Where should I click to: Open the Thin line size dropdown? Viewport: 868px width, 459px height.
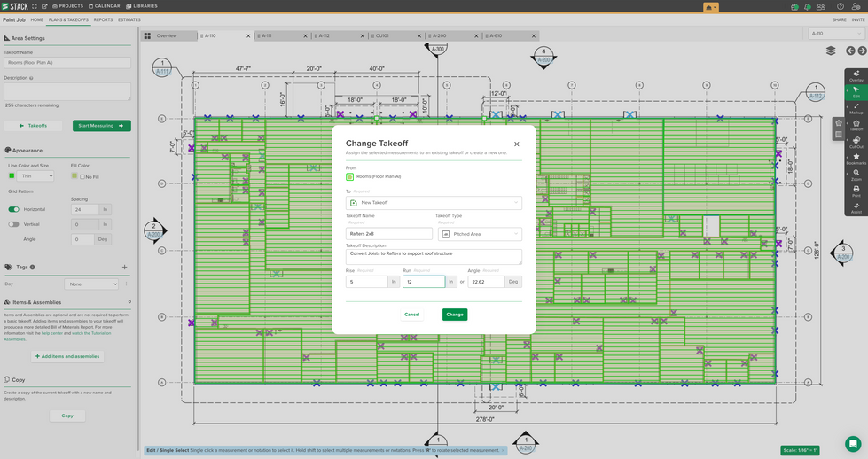tap(36, 176)
